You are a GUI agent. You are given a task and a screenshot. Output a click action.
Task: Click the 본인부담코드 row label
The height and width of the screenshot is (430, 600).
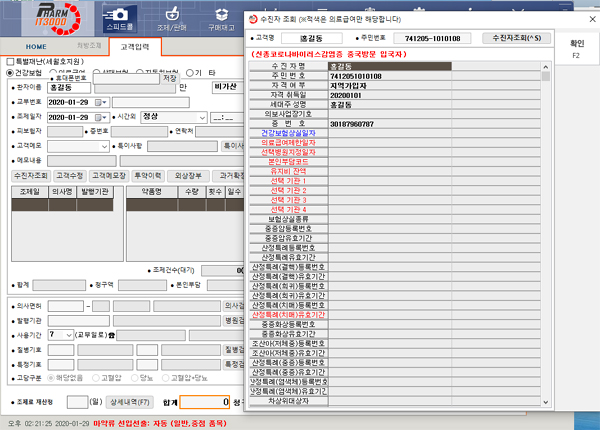point(289,162)
